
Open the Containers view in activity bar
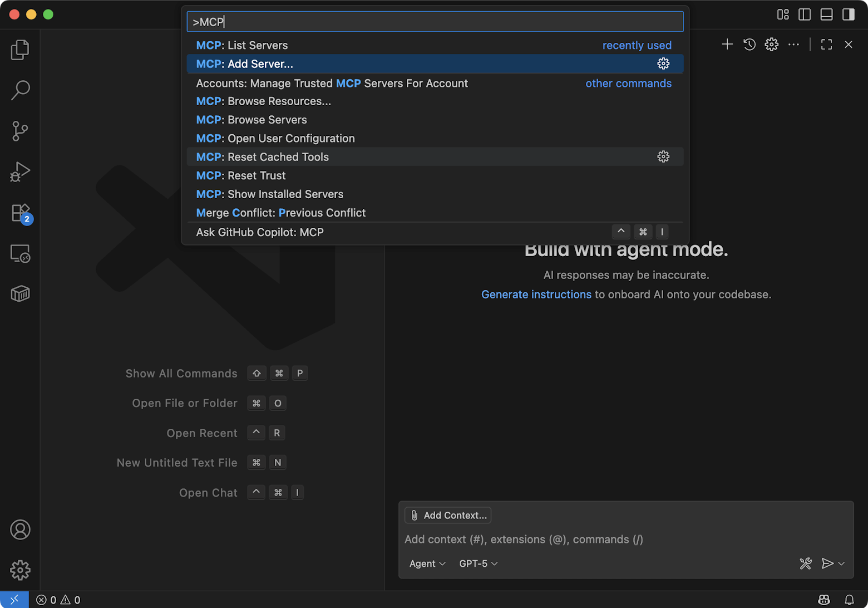pyautogui.click(x=20, y=293)
